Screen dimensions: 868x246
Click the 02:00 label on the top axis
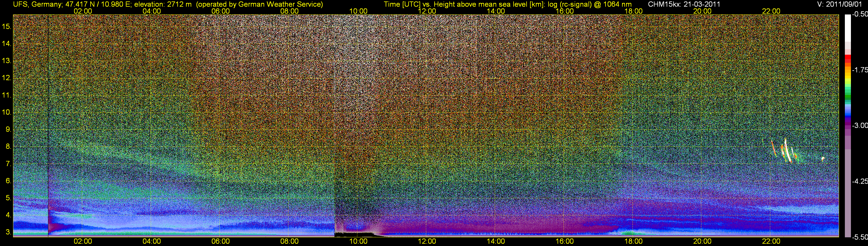pos(82,11)
